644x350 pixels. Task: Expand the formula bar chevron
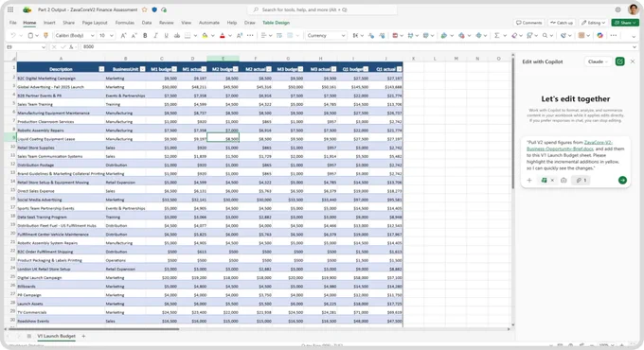point(635,47)
